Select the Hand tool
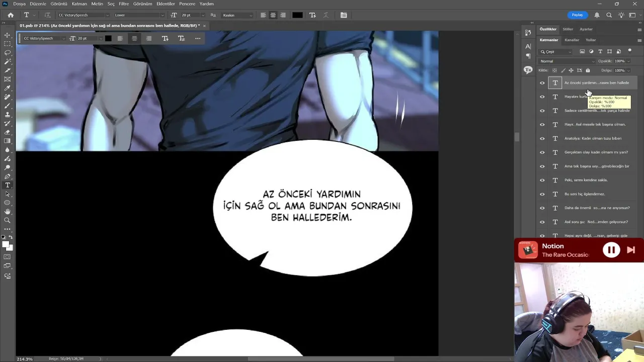 tap(7, 212)
